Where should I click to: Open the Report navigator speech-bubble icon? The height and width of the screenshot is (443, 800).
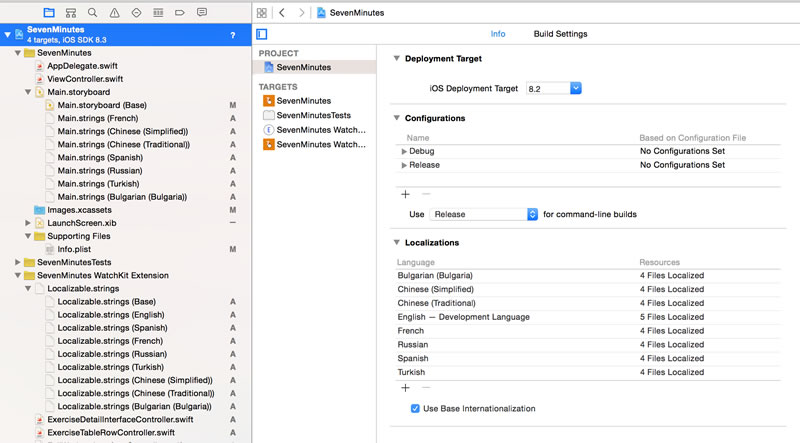202,13
